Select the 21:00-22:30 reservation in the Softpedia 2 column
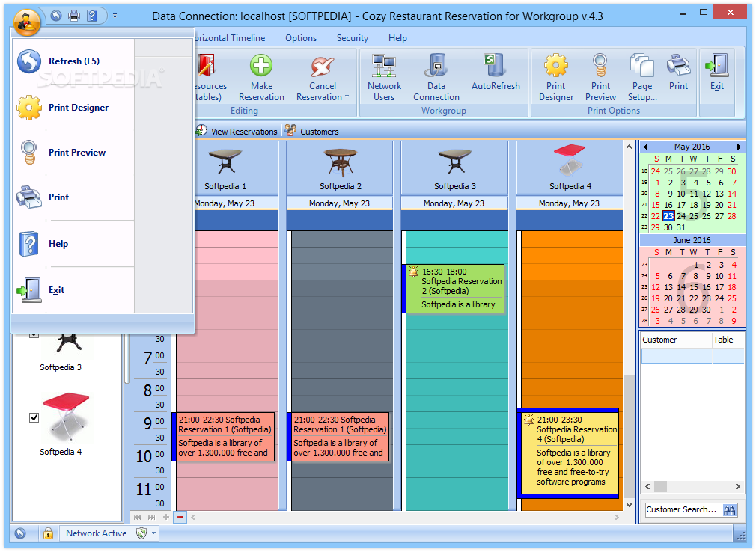The width and height of the screenshot is (756, 552). tap(339, 437)
